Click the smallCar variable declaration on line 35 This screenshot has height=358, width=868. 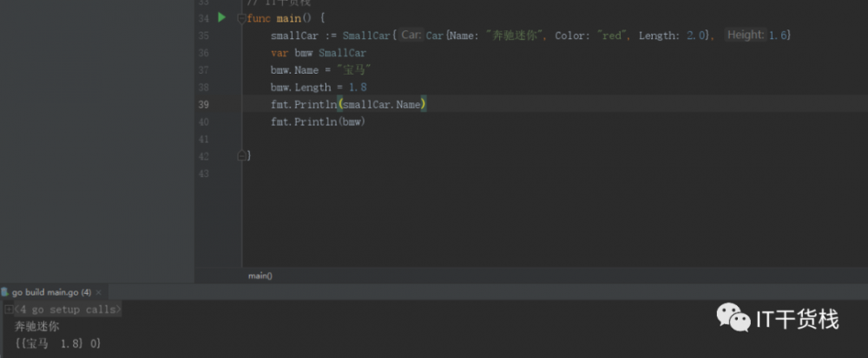294,36
